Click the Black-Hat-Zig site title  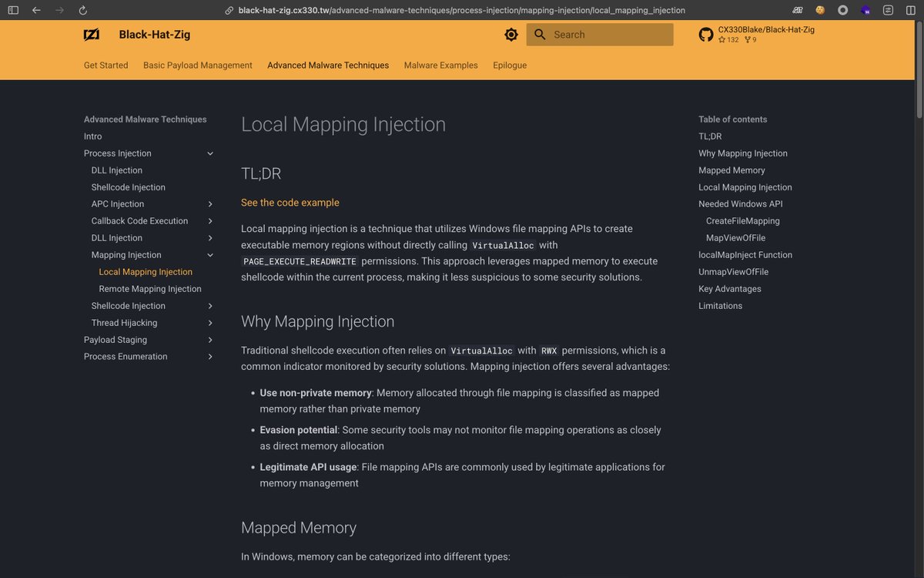click(155, 35)
